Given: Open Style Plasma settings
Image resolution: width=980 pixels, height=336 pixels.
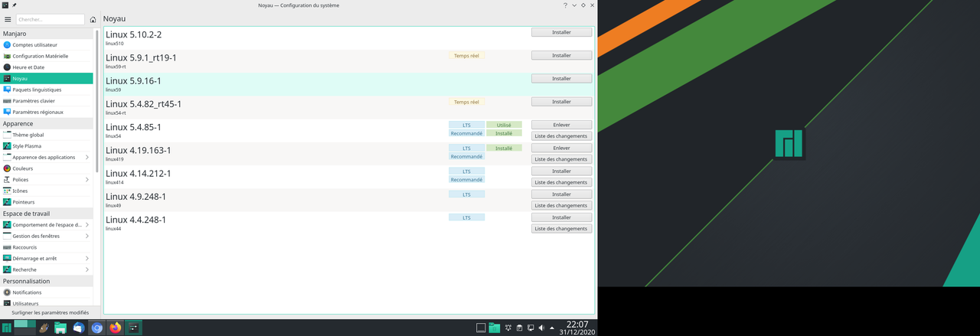Looking at the screenshot, I should coord(47,146).
